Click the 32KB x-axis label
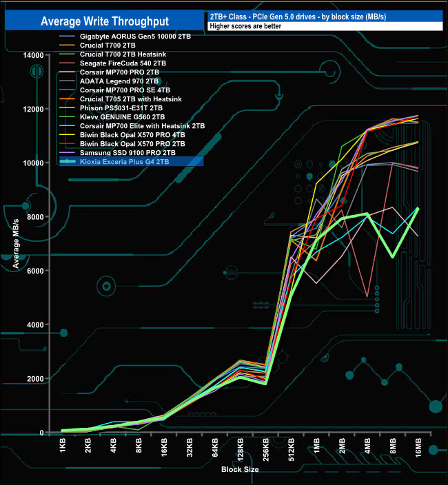Viewport: 448px width, 485px height. click(190, 447)
